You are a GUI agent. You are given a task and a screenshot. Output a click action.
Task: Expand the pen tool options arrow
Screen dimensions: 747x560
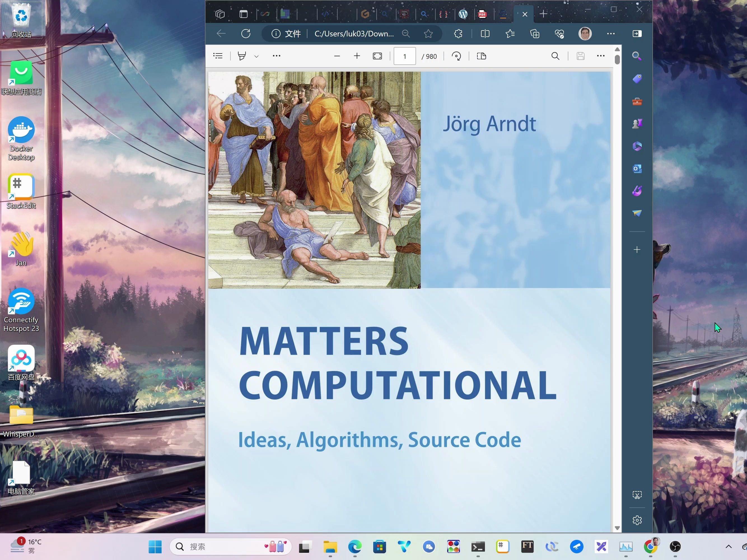click(x=256, y=56)
